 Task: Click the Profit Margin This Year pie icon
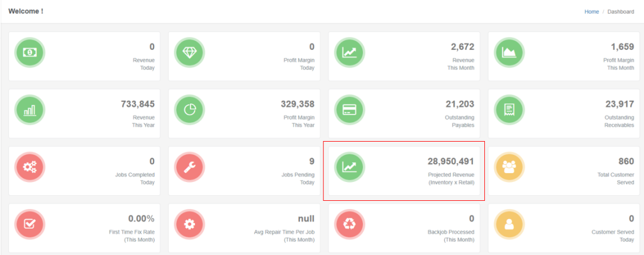point(189,110)
